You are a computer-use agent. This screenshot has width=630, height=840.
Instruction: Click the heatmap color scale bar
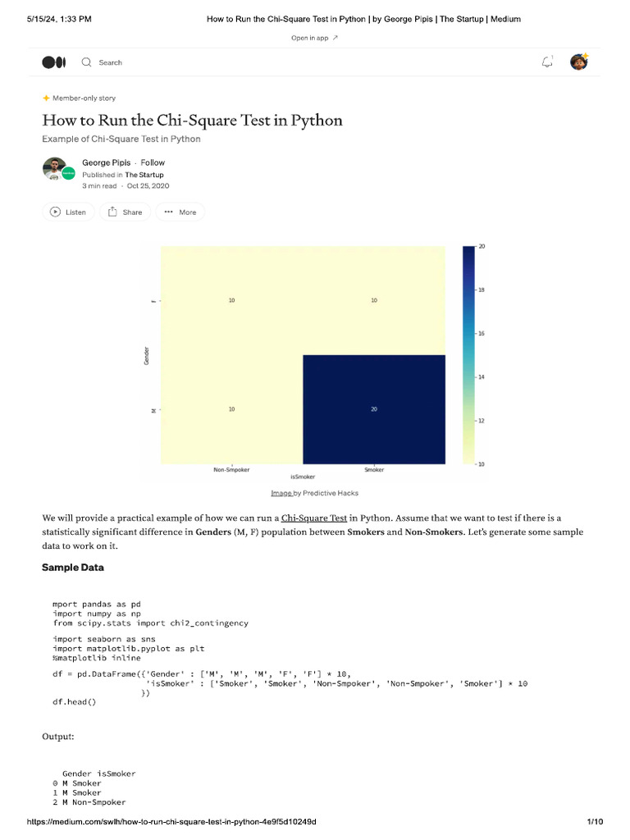468,354
